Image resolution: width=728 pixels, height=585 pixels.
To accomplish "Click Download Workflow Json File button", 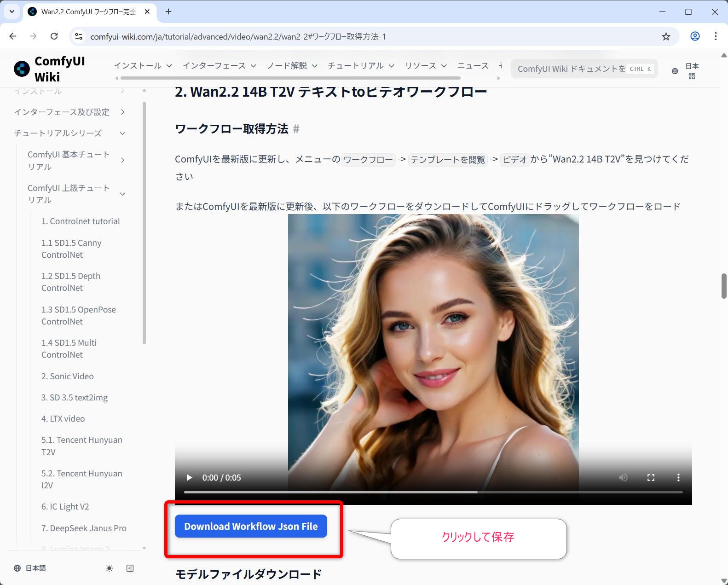I will (251, 526).
